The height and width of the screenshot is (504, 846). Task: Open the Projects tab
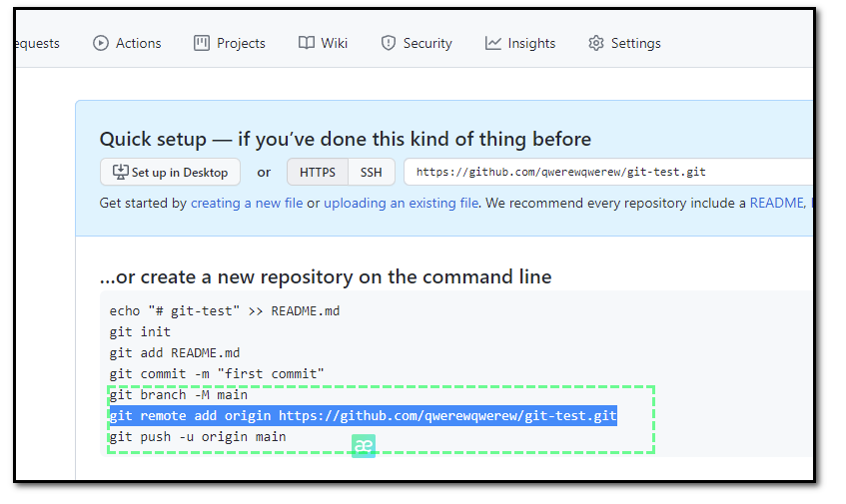click(241, 43)
